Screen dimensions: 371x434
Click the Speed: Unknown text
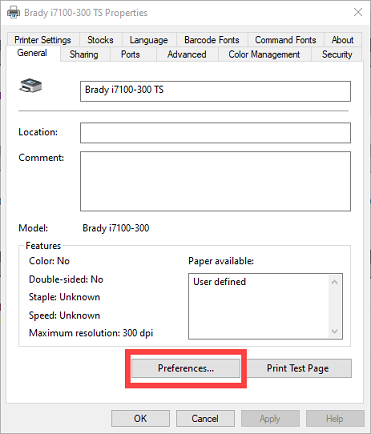click(64, 315)
